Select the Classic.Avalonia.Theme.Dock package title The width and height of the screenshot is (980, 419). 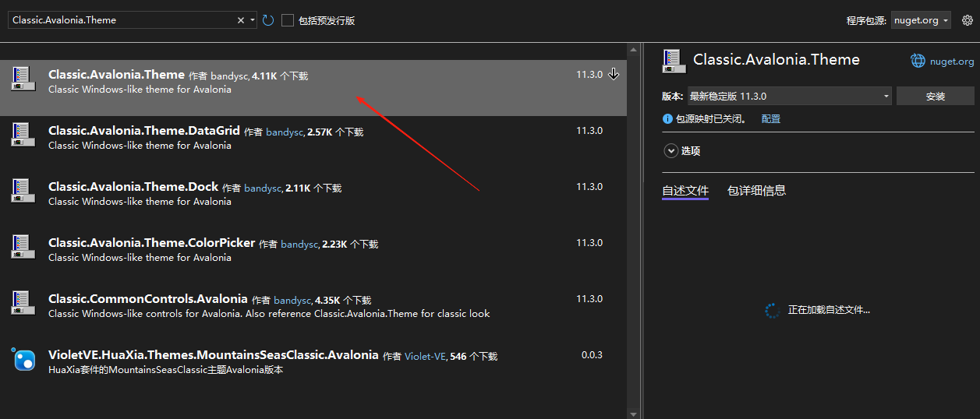point(133,187)
